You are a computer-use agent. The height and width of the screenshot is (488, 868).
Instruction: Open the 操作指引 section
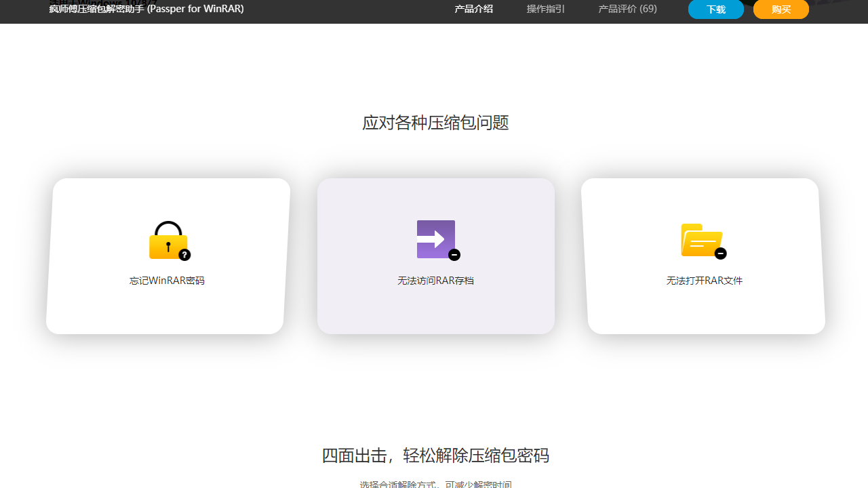point(545,9)
